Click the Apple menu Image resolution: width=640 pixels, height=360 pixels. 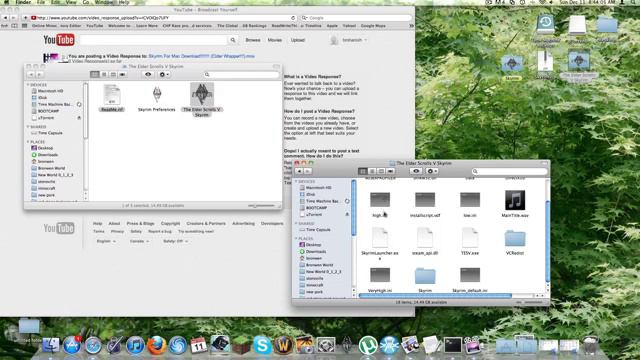point(6,2)
